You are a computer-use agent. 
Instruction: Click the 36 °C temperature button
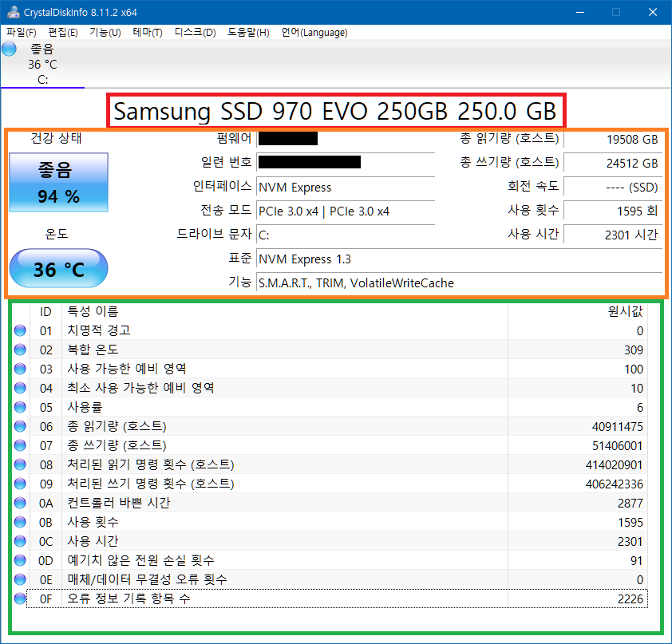59,268
